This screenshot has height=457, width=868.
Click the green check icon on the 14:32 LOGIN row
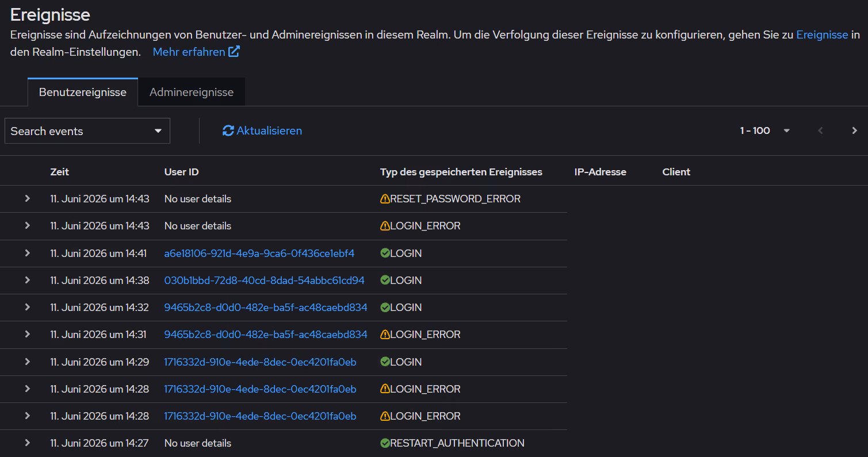point(385,308)
